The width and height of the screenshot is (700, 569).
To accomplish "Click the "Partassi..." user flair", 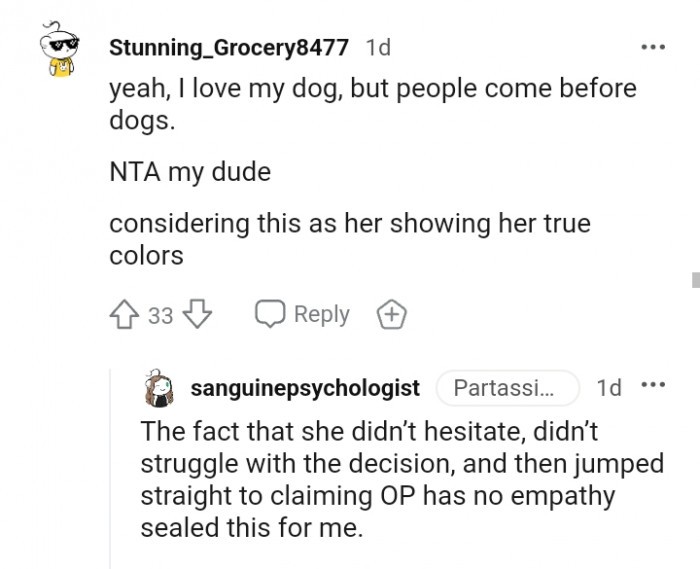I will tap(509, 388).
